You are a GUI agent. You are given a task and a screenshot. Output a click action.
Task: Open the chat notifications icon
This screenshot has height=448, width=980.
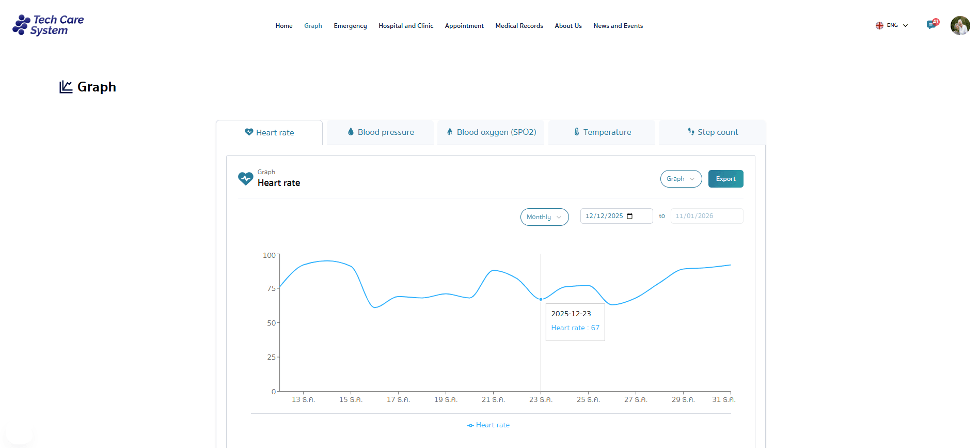click(931, 25)
